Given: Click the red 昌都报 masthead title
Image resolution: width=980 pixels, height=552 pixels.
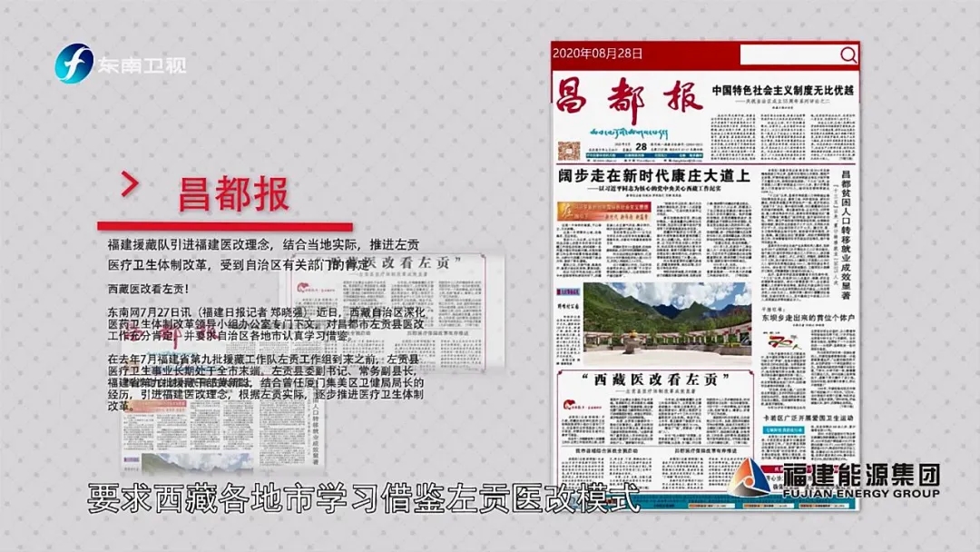Looking at the screenshot, I should pyautogui.click(x=628, y=98).
